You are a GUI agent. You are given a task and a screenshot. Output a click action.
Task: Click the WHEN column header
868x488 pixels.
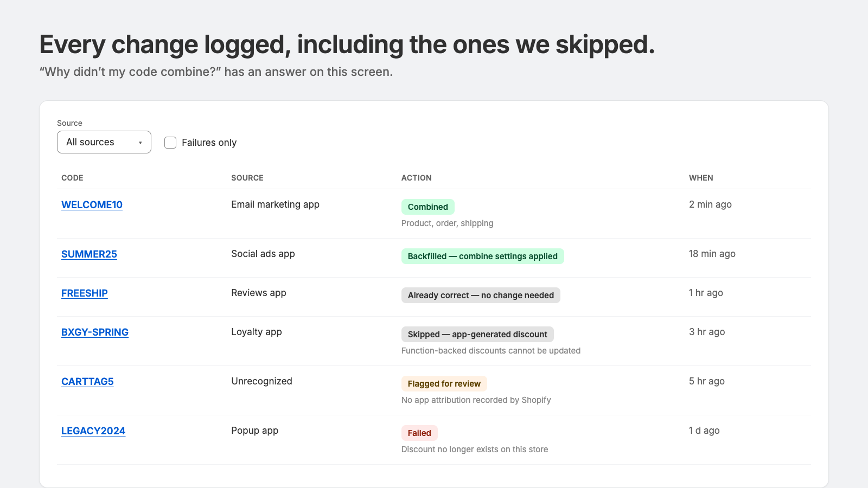pos(701,178)
